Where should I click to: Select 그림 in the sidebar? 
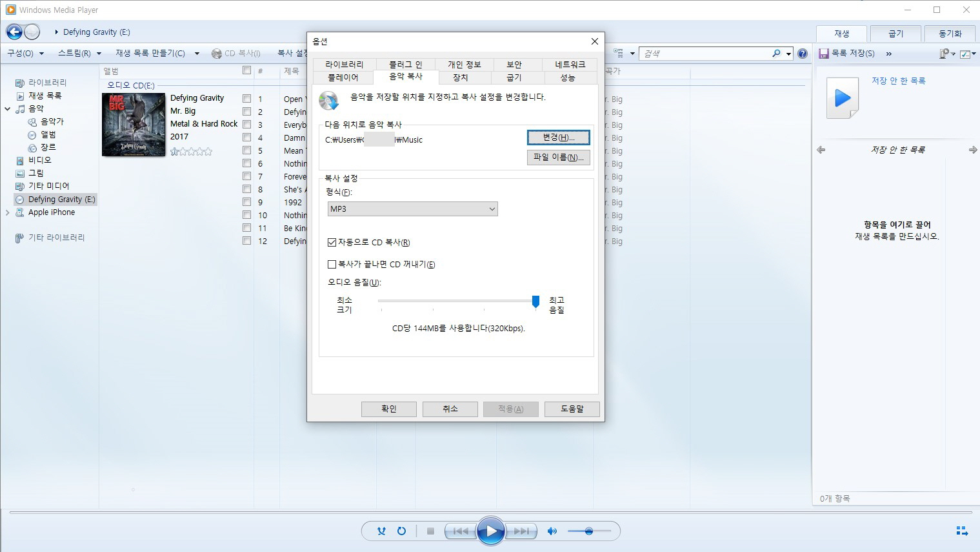coord(36,173)
